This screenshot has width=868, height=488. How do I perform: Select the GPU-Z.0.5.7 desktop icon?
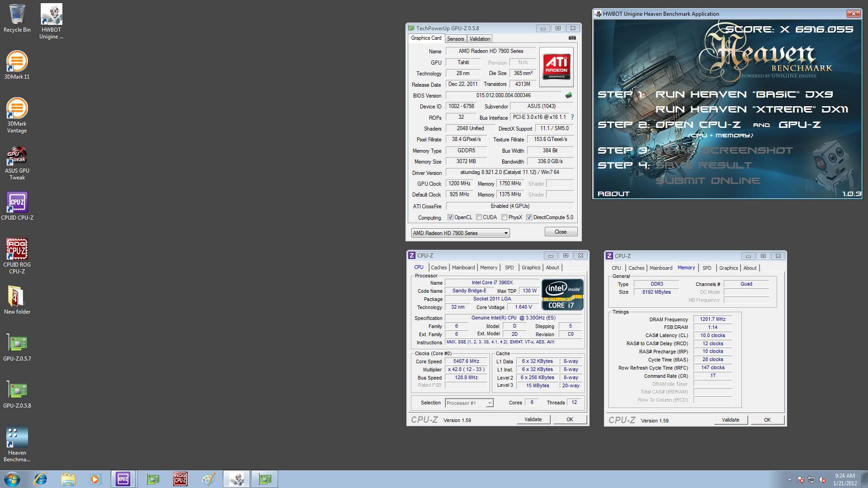[x=17, y=347]
